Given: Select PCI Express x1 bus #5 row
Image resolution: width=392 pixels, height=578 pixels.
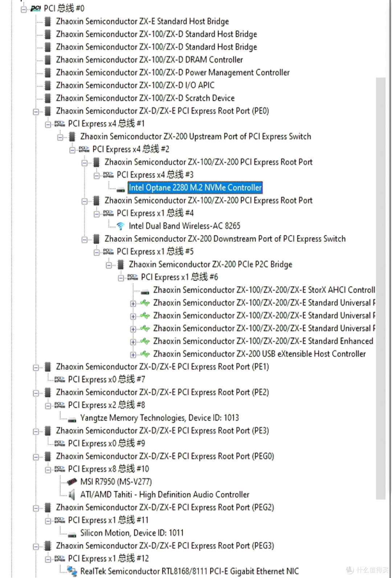Looking at the screenshot, I should pos(155,251).
